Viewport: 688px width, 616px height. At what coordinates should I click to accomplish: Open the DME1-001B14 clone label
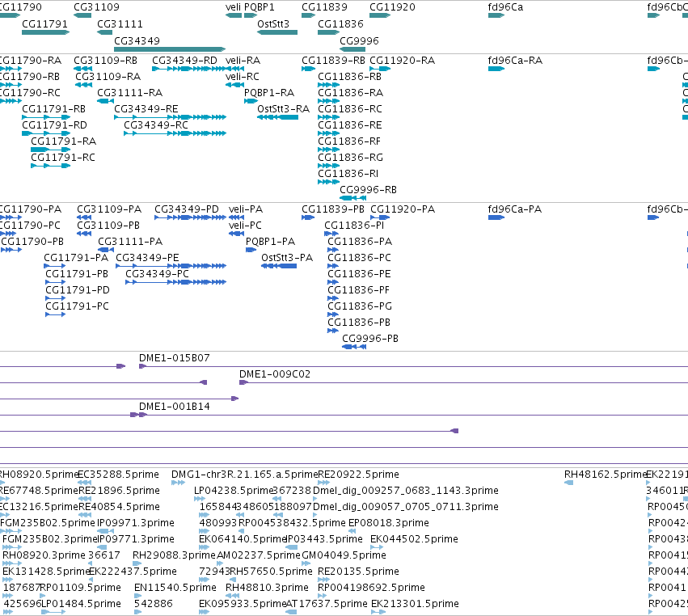click(x=174, y=407)
